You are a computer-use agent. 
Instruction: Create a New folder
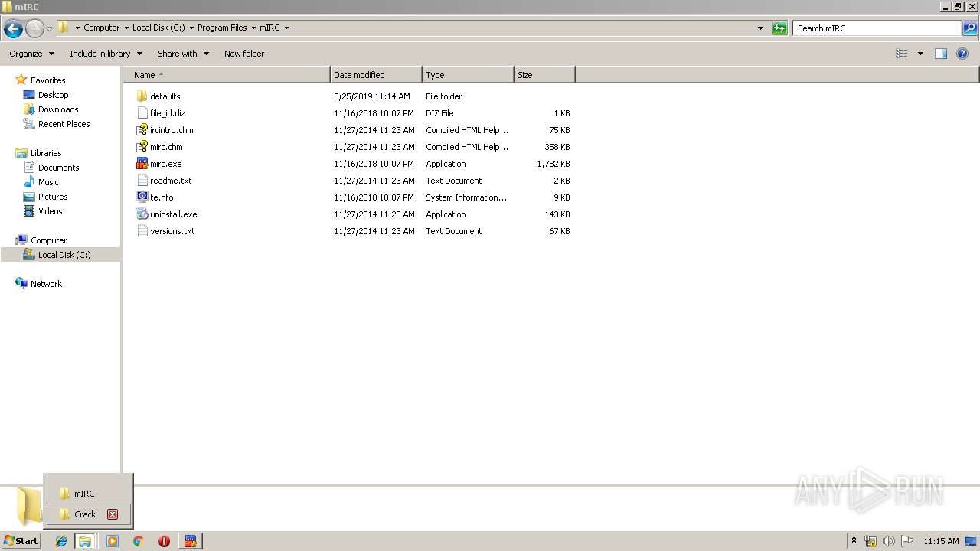[x=244, y=54]
